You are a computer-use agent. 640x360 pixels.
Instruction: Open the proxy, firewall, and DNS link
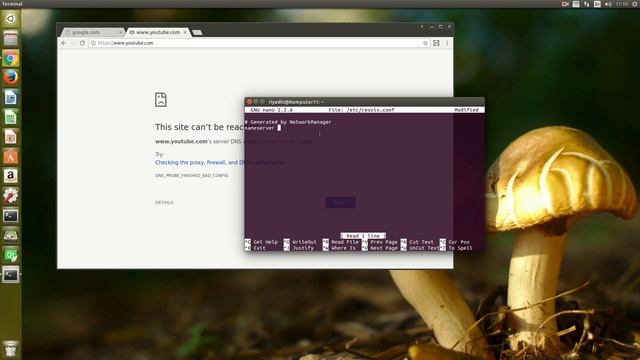pos(220,162)
